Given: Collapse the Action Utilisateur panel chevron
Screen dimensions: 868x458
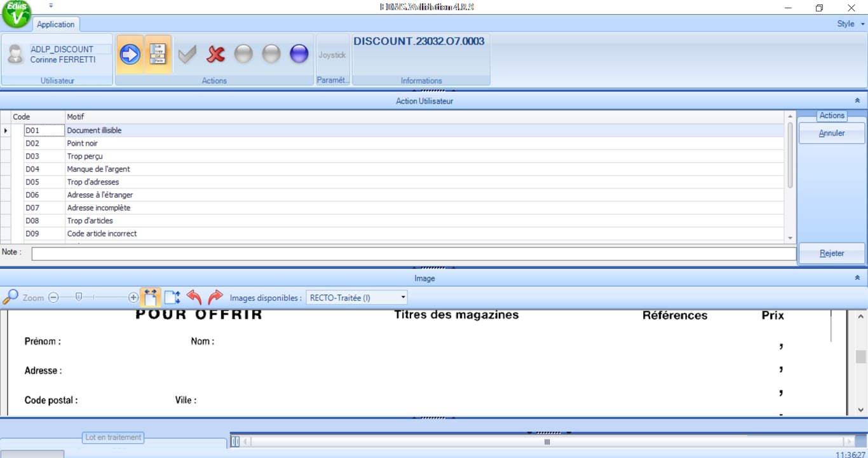Looking at the screenshot, I should (x=857, y=101).
